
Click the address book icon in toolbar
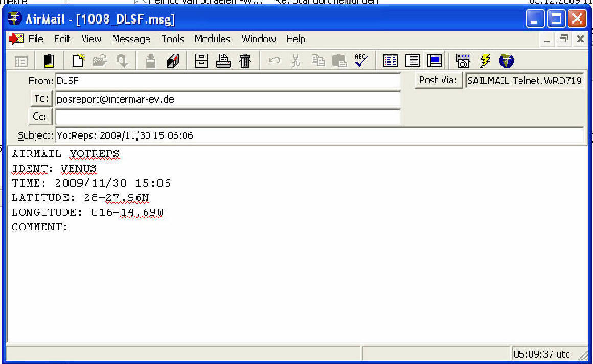(x=49, y=60)
